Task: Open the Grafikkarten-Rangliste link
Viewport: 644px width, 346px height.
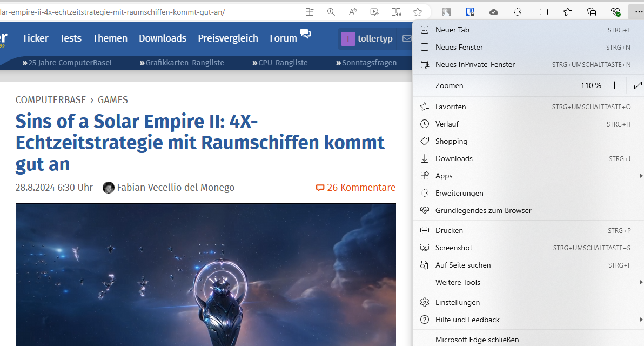Action: (x=182, y=63)
